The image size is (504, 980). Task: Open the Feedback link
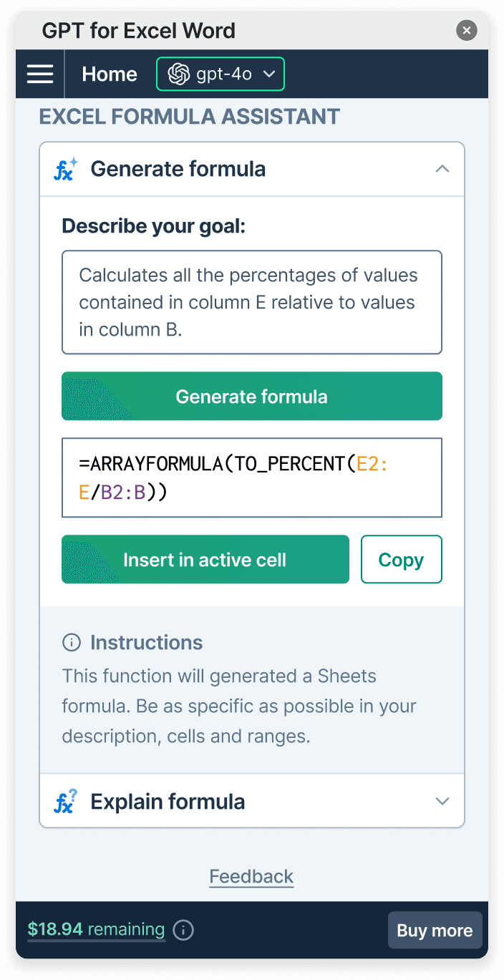(x=251, y=876)
